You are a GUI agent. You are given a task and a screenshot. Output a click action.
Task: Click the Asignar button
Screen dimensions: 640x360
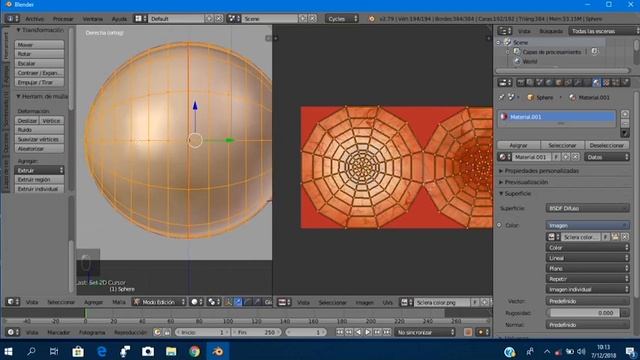tap(518, 145)
